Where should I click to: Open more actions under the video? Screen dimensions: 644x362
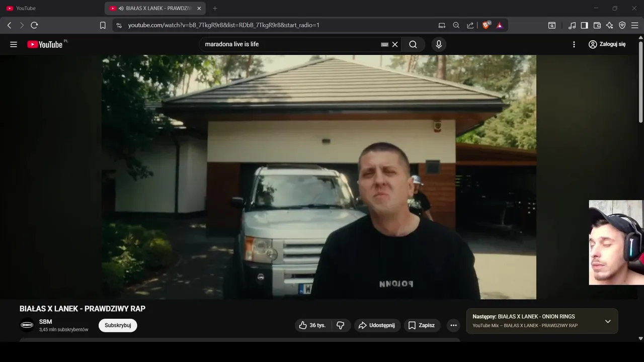[x=453, y=325]
